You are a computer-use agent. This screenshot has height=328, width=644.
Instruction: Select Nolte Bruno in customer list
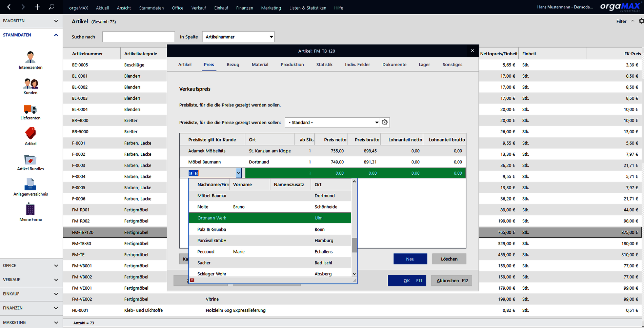[270, 207]
